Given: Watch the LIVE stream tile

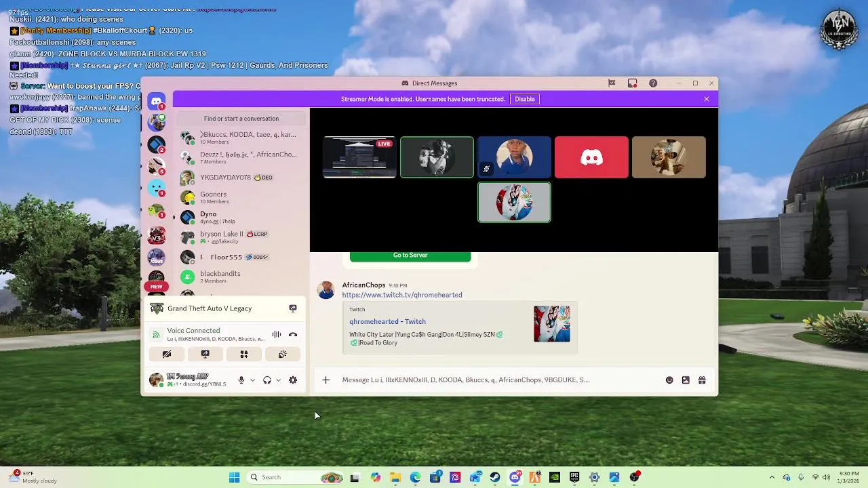Looking at the screenshot, I should 359,157.
